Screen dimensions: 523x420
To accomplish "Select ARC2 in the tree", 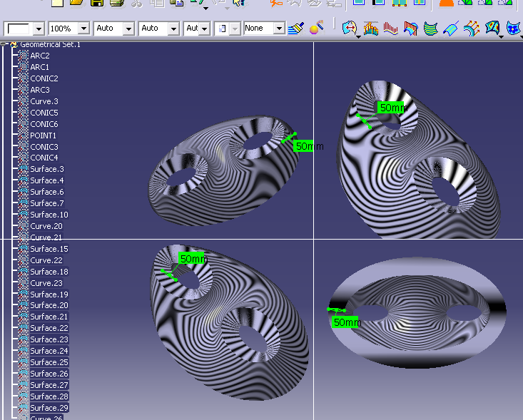I will coord(40,56).
